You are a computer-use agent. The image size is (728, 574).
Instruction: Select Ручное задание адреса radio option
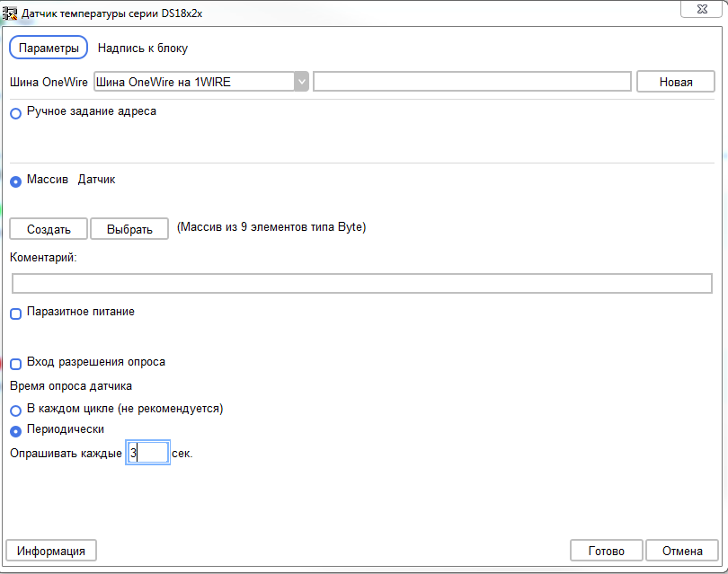click(15, 113)
